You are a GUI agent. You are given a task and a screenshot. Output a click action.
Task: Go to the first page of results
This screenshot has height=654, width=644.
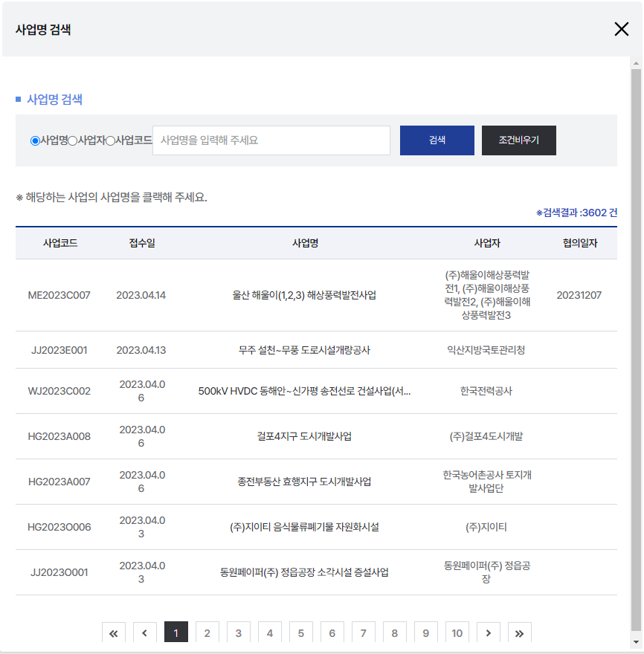(x=114, y=633)
